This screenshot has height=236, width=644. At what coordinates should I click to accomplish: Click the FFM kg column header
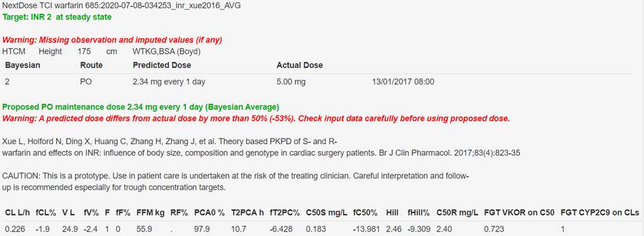(150, 213)
